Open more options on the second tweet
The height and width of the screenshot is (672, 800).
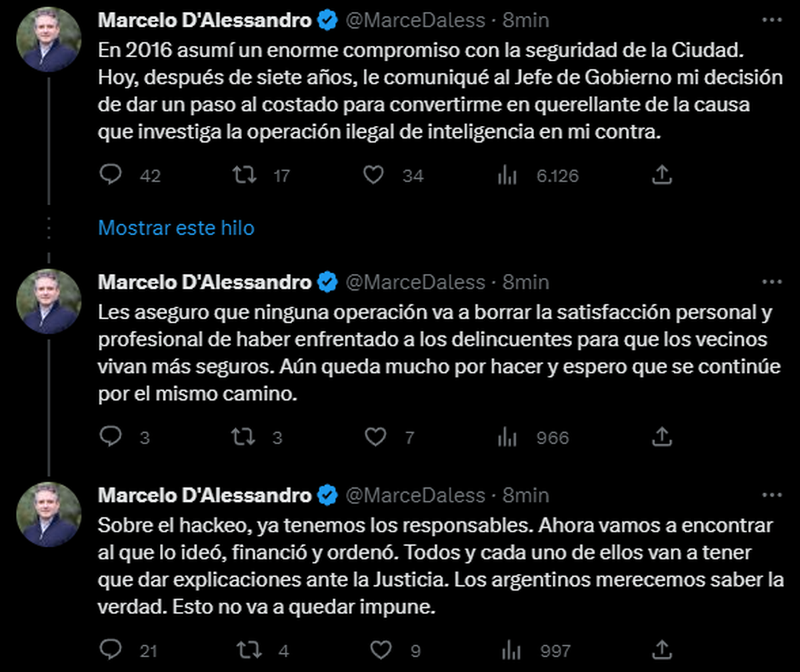click(x=771, y=283)
